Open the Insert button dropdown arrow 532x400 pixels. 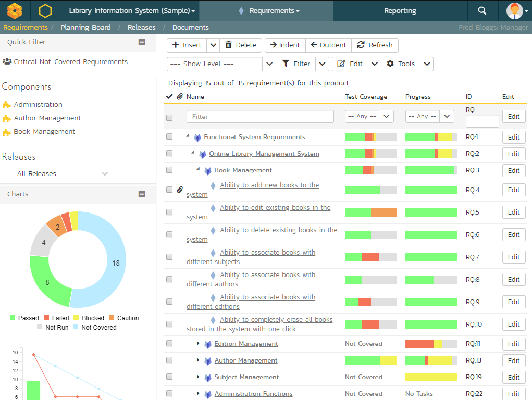(213, 45)
